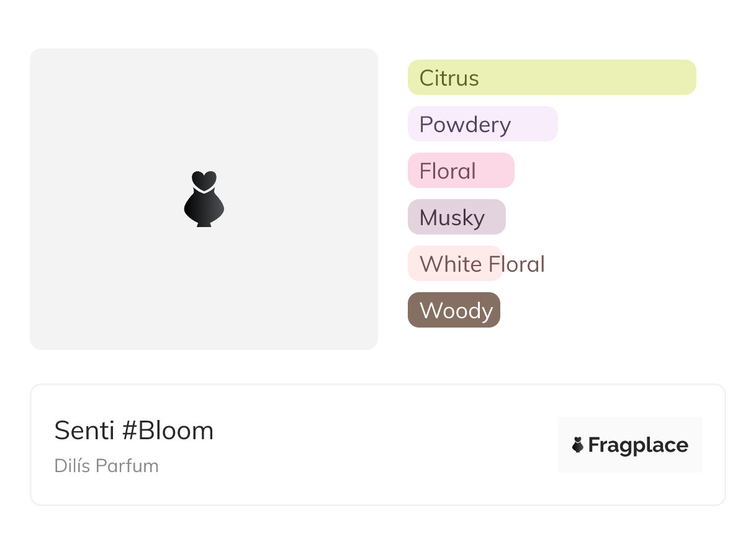Click the "Musky" text label

click(x=452, y=218)
